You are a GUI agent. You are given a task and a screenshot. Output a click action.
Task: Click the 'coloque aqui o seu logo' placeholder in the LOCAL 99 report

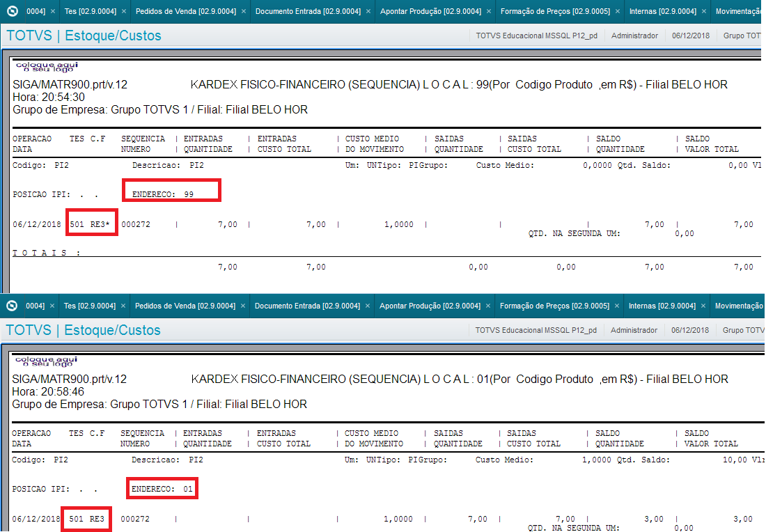47,67
